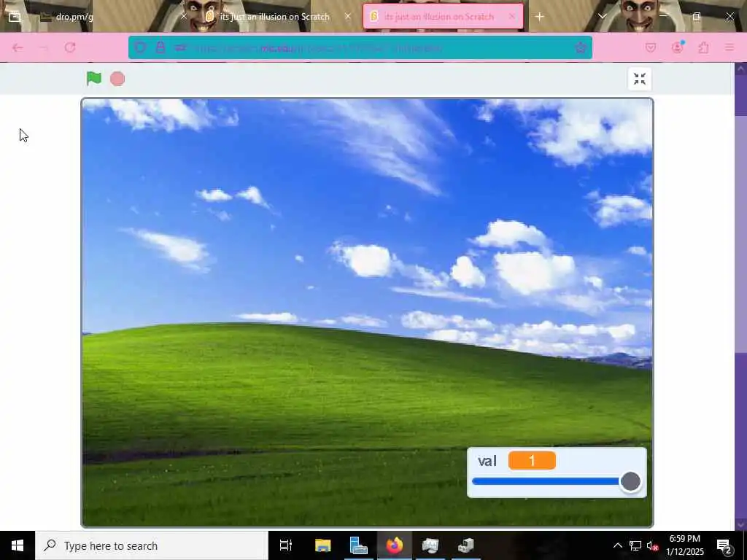747x560 pixels.
Task: Click the 'val' variable label
Action: coord(487,461)
